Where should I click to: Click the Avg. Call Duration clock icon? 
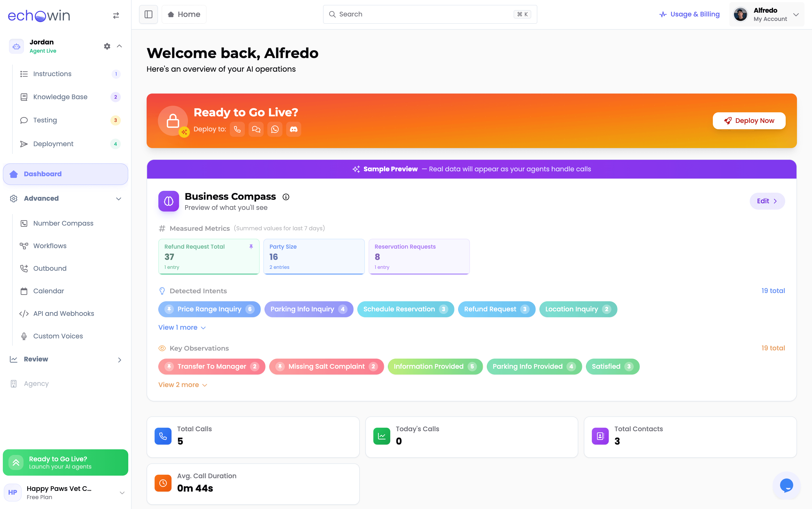(x=163, y=483)
